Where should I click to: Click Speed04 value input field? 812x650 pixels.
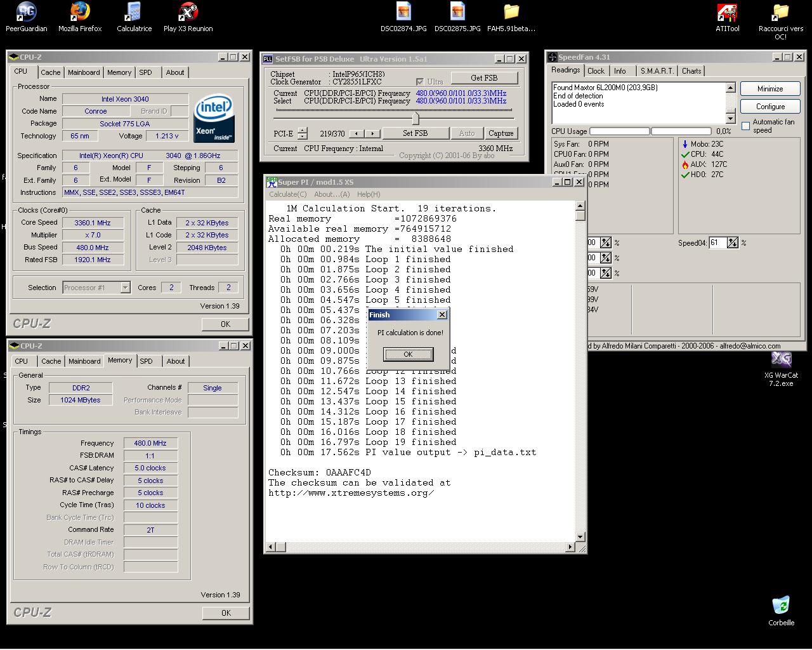[x=717, y=242]
